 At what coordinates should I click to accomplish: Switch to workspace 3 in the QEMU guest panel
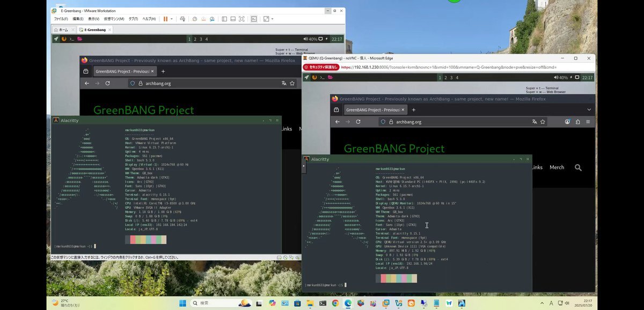click(x=452, y=78)
